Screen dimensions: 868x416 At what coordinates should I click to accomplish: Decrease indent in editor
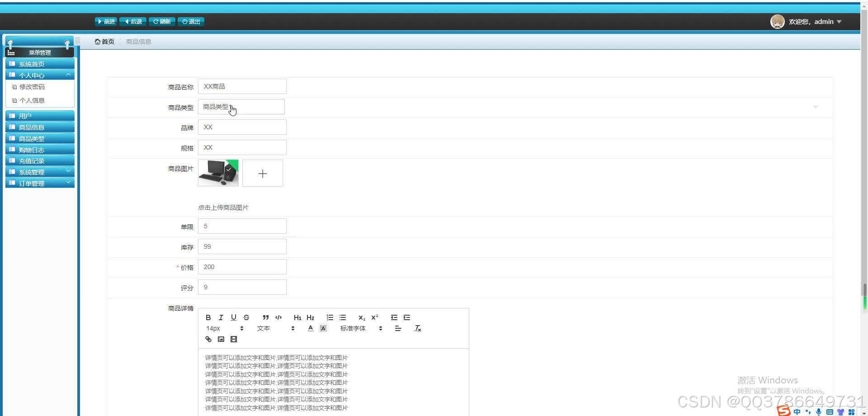coord(394,317)
